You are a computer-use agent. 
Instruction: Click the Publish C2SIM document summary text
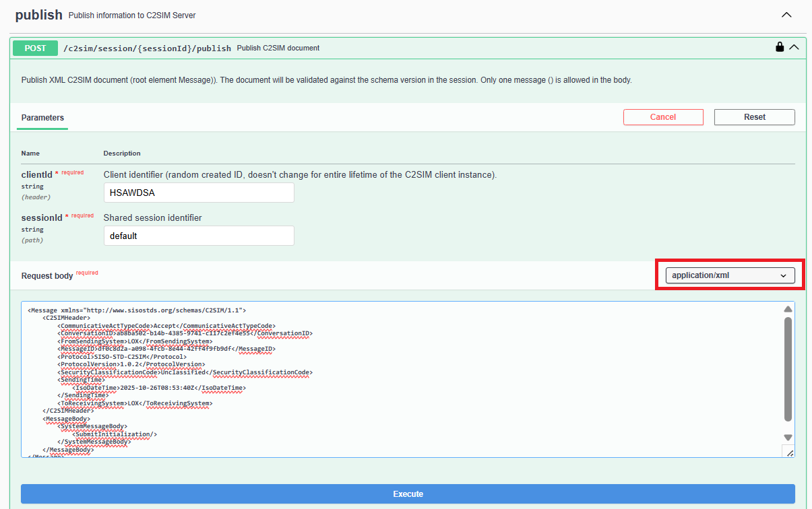(278, 48)
